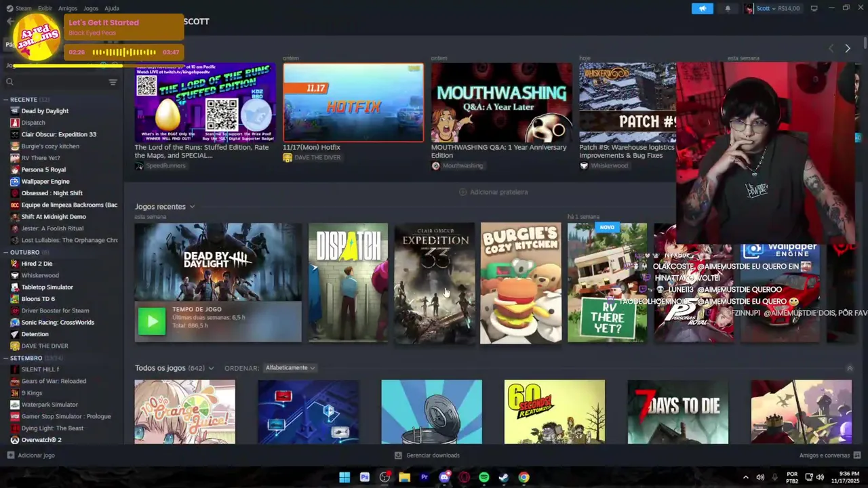Image resolution: width=868 pixels, height=488 pixels.
Task: Click the Windows Start button
Action: click(x=344, y=477)
